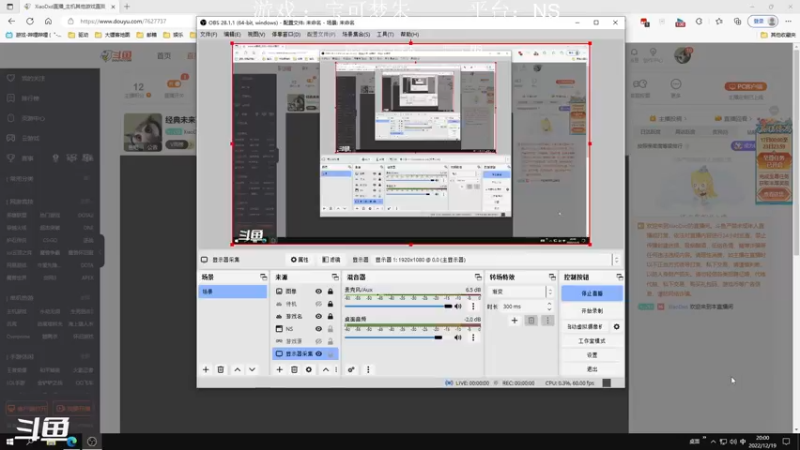The width and height of the screenshot is (800, 450).
Task: Open the 场景集合(S) menu in OBS
Action: click(356, 34)
